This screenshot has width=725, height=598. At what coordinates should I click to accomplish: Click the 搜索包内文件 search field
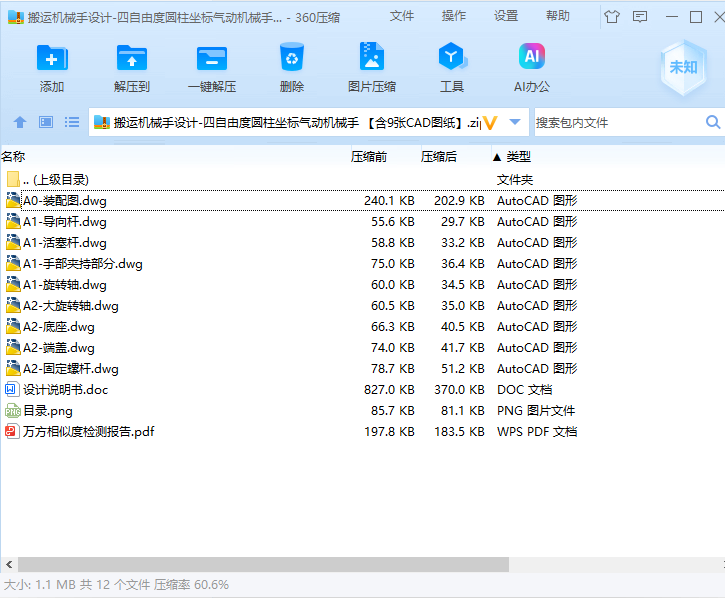point(620,123)
